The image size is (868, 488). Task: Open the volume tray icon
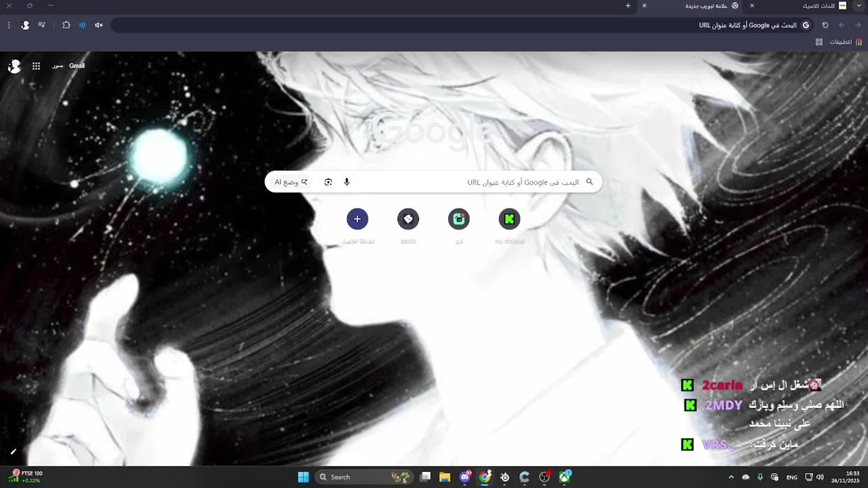point(820,477)
